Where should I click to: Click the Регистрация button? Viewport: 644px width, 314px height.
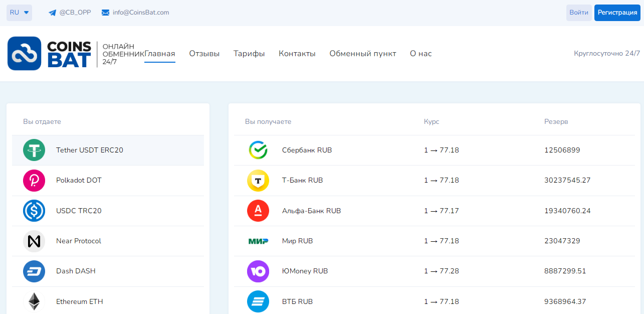click(x=617, y=13)
